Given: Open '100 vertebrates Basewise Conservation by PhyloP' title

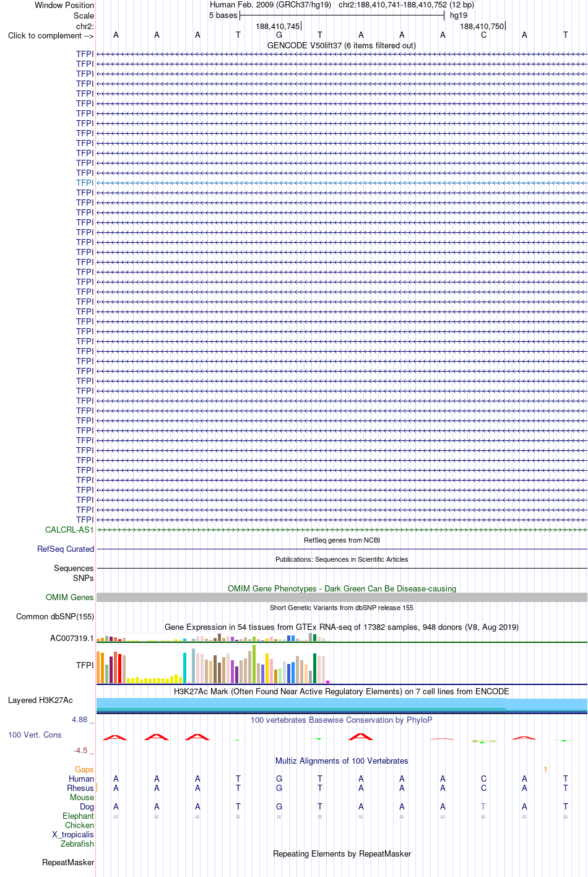Looking at the screenshot, I should 342,720.
